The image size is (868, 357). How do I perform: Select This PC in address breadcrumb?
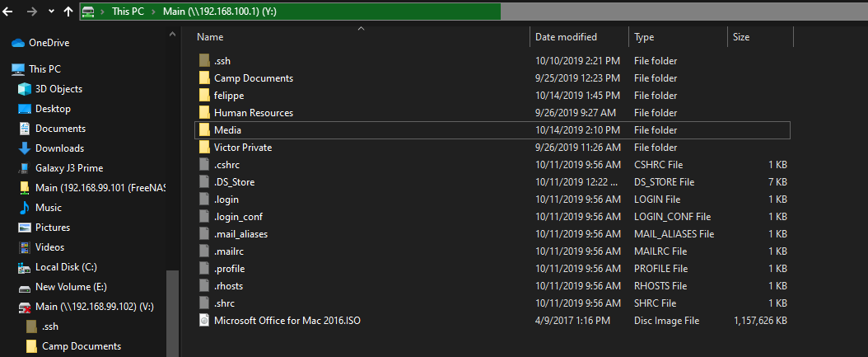(126, 12)
